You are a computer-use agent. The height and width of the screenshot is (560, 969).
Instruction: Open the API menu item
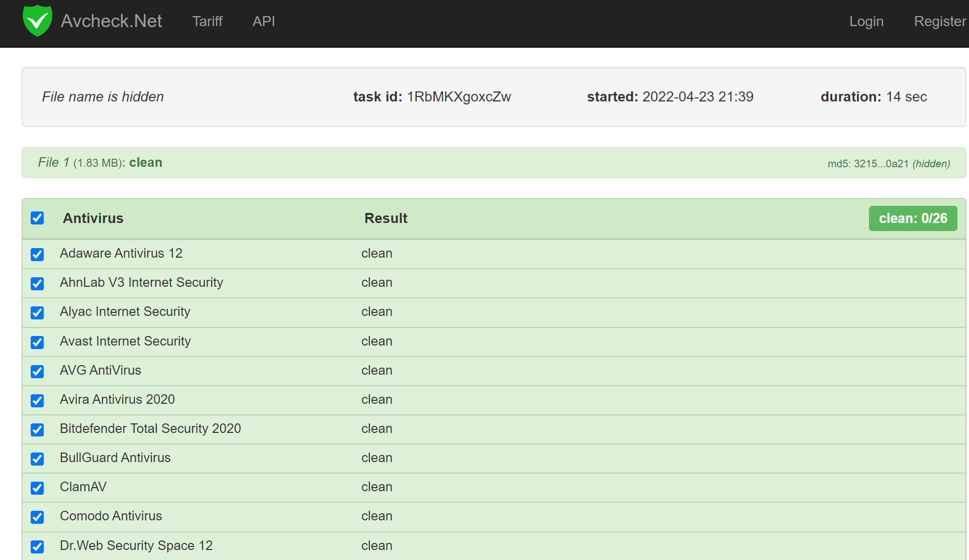click(263, 21)
